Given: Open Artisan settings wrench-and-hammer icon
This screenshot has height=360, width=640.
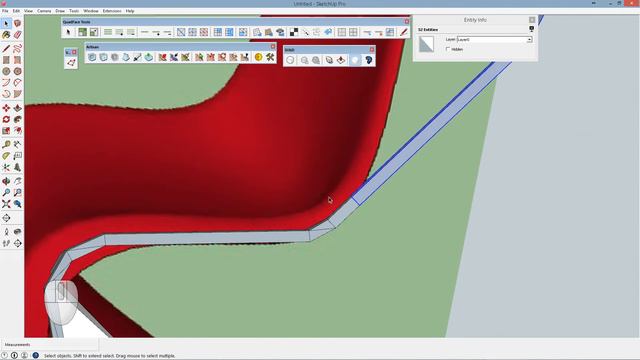Looking at the screenshot, I should pos(270,58).
